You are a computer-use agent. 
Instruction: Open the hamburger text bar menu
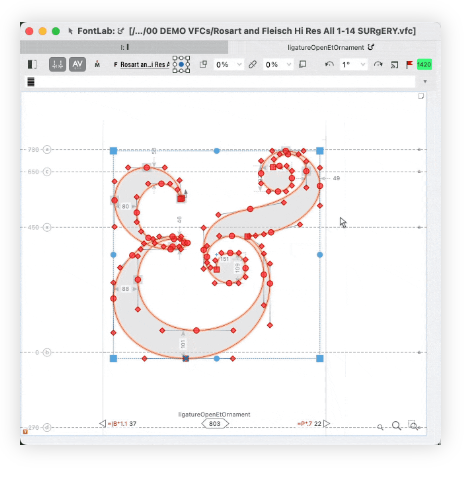31,82
